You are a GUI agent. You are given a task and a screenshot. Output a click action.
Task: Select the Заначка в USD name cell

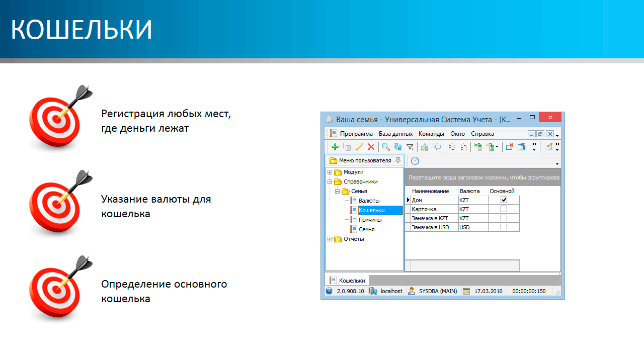434,227
